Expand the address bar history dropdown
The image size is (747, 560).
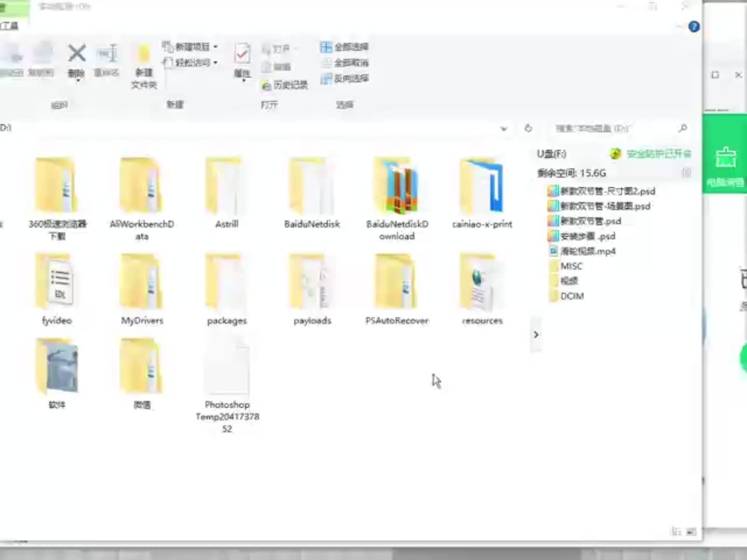point(504,128)
